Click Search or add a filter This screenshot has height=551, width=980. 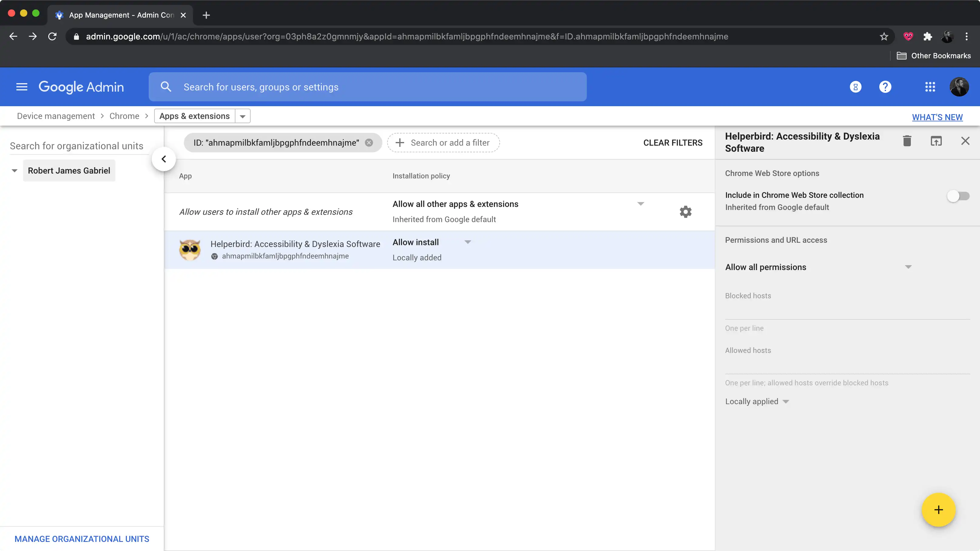(x=443, y=143)
